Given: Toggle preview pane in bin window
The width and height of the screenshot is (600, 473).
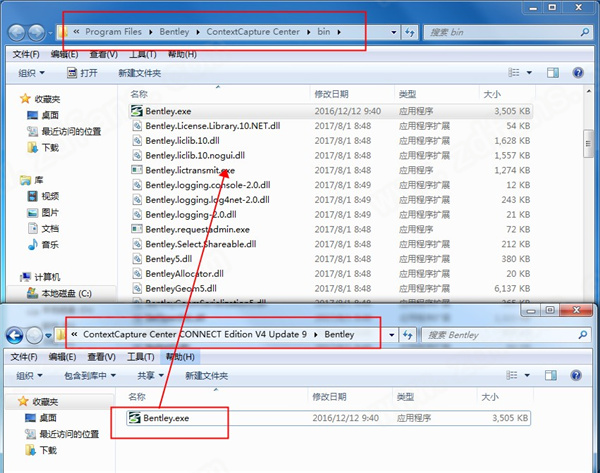Looking at the screenshot, I should point(553,73).
